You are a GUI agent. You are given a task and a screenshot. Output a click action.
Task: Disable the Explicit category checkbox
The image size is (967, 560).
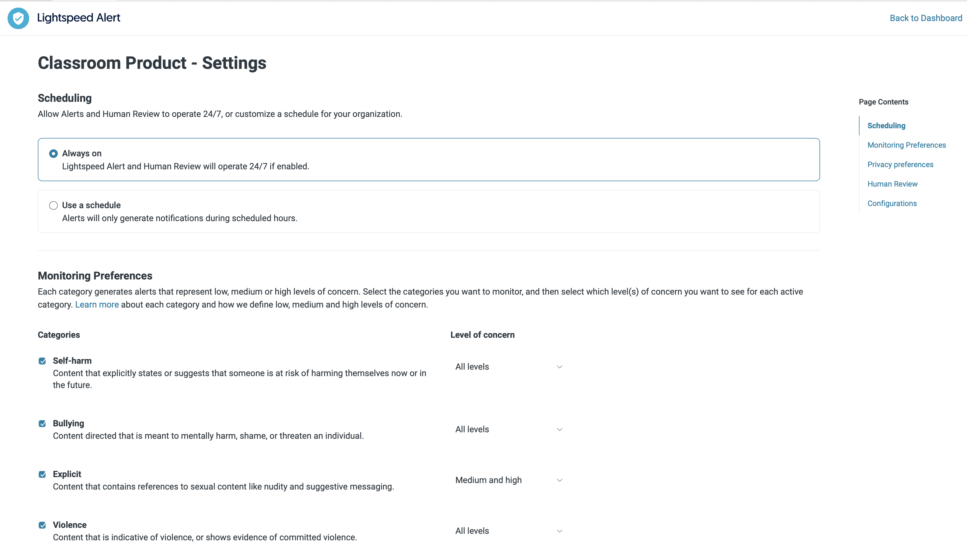click(x=42, y=474)
